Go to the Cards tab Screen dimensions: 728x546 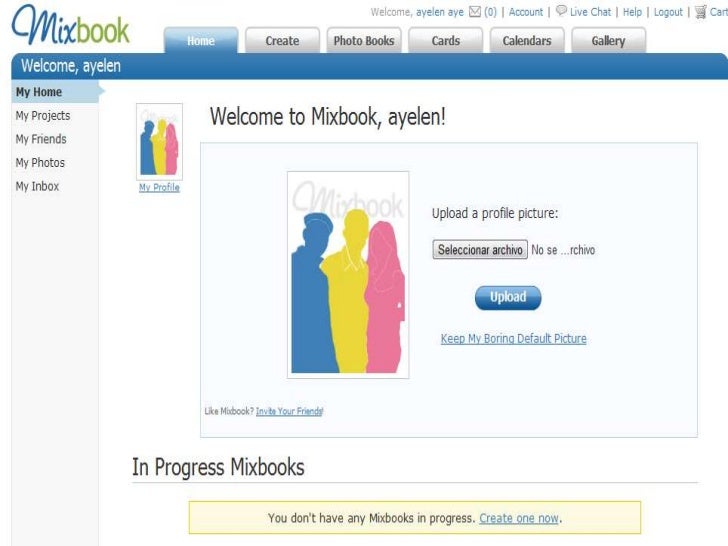[446, 40]
